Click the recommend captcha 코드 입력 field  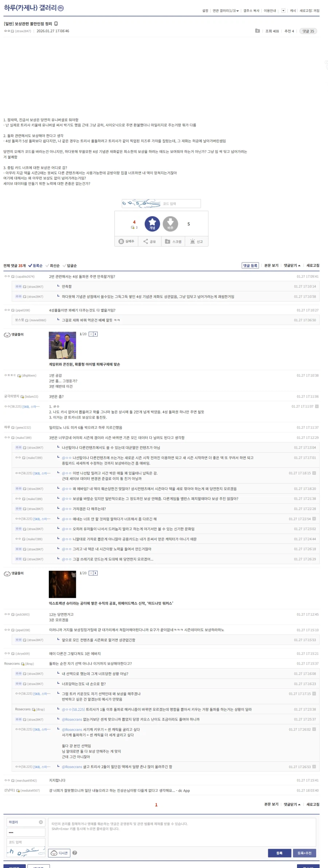click(180, 204)
